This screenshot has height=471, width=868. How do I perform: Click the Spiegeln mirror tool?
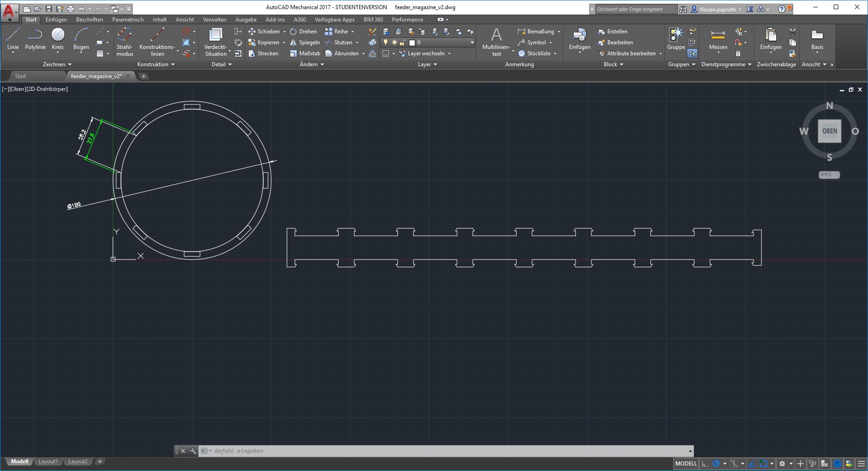point(305,42)
